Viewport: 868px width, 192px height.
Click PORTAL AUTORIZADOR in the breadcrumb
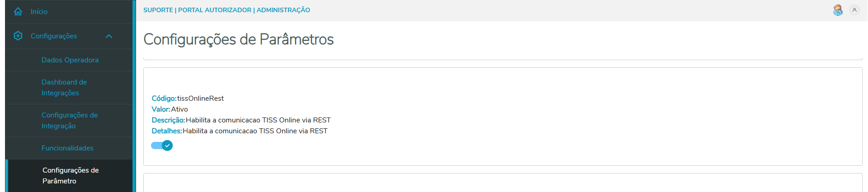coord(215,10)
